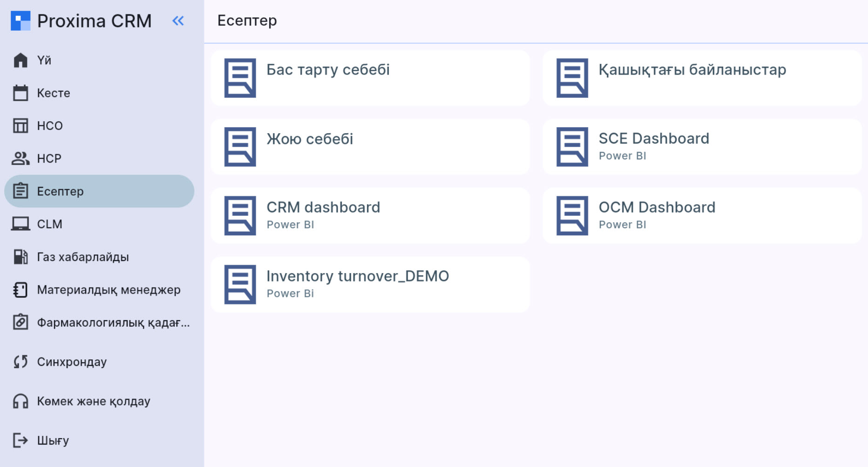This screenshot has height=467, width=868.
Task: Open the Бас тарту себебі report
Action: [370, 78]
